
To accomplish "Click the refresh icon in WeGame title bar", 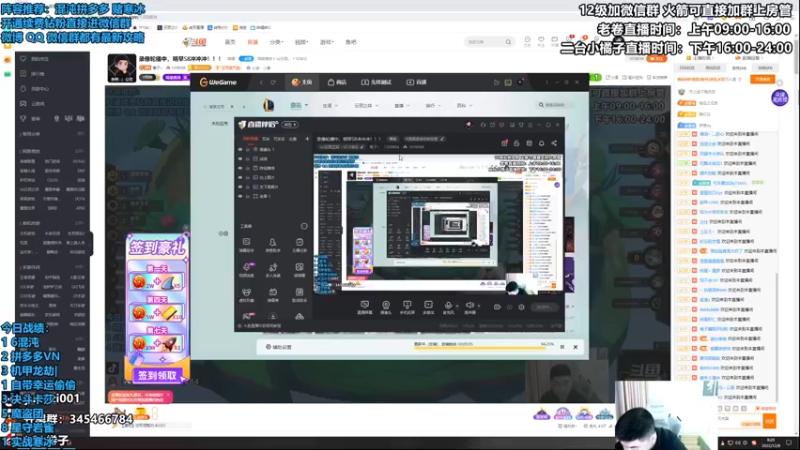I will pos(273,82).
